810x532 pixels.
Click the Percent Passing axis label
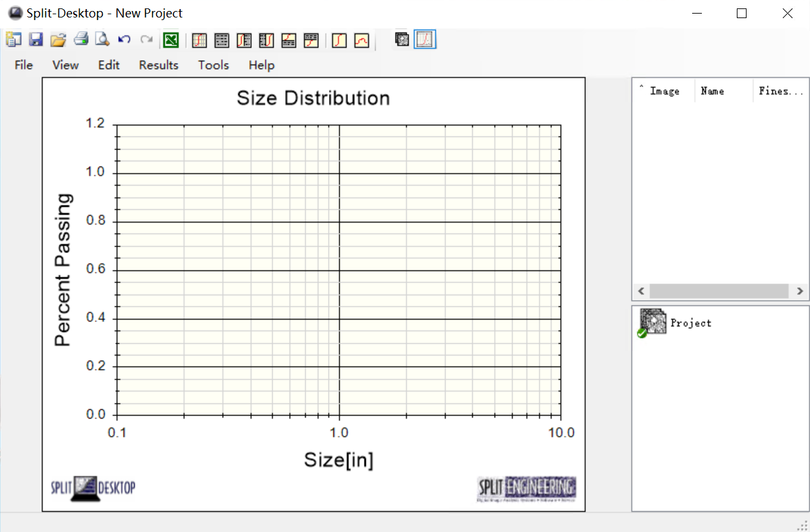click(x=62, y=269)
